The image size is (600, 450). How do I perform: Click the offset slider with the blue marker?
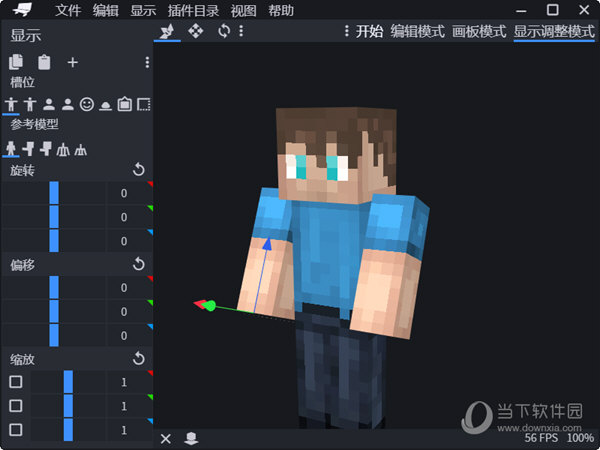coord(54,335)
